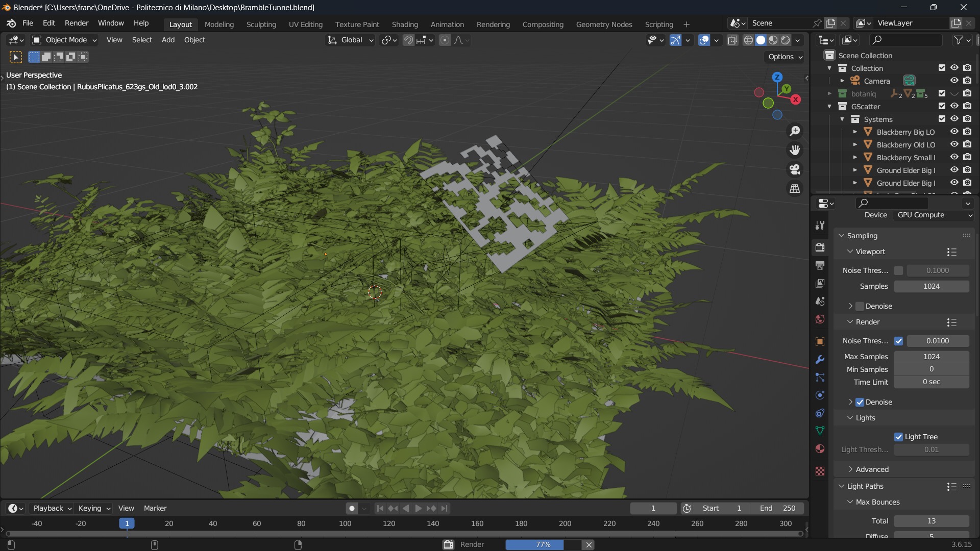Open the Modifiers wrench properties tab
980x551 pixels.
pos(820,360)
